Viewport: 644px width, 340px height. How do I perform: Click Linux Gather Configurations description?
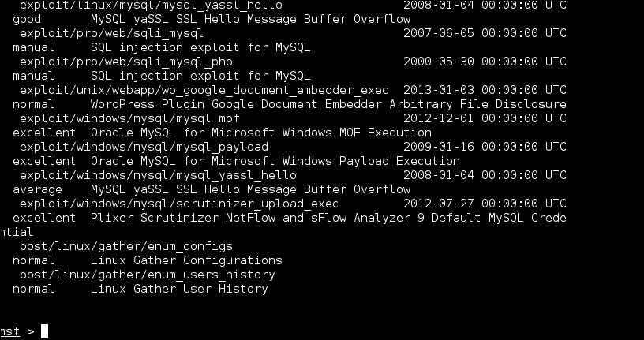pos(186,260)
